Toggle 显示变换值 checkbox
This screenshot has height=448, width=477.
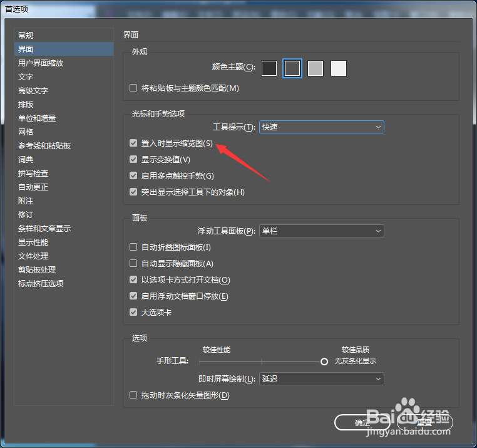click(x=133, y=159)
